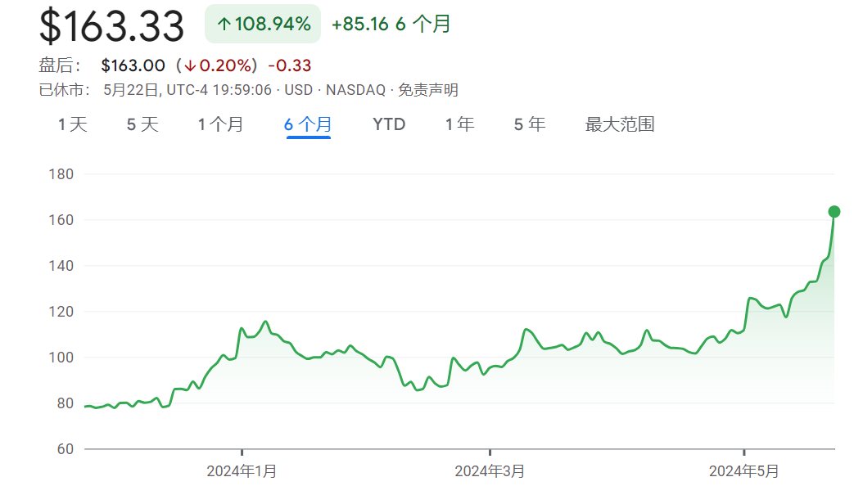Click the 60 y-axis label
This screenshot has width=863, height=504.
65,449
